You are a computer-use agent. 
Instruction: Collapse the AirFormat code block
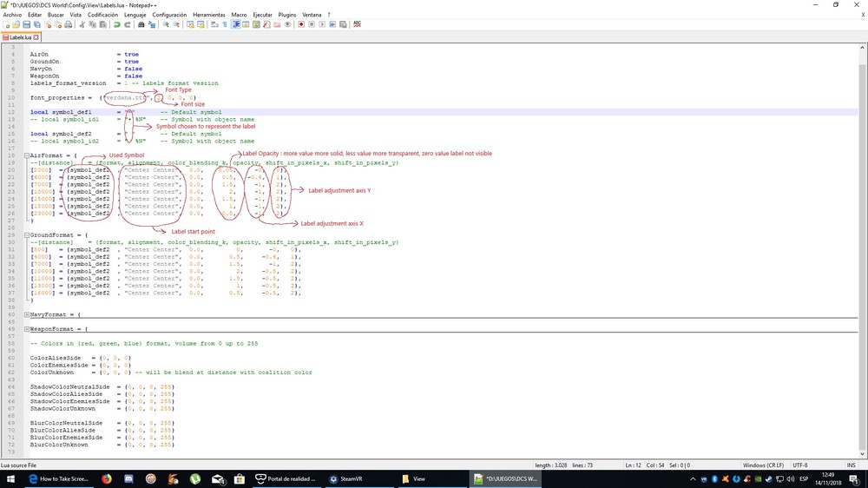click(27, 155)
